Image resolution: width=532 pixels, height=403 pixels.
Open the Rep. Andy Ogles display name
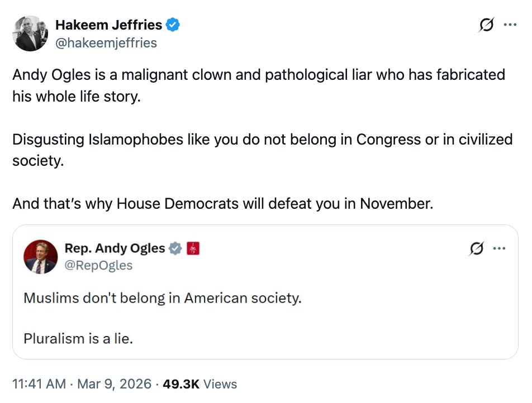pyautogui.click(x=115, y=248)
